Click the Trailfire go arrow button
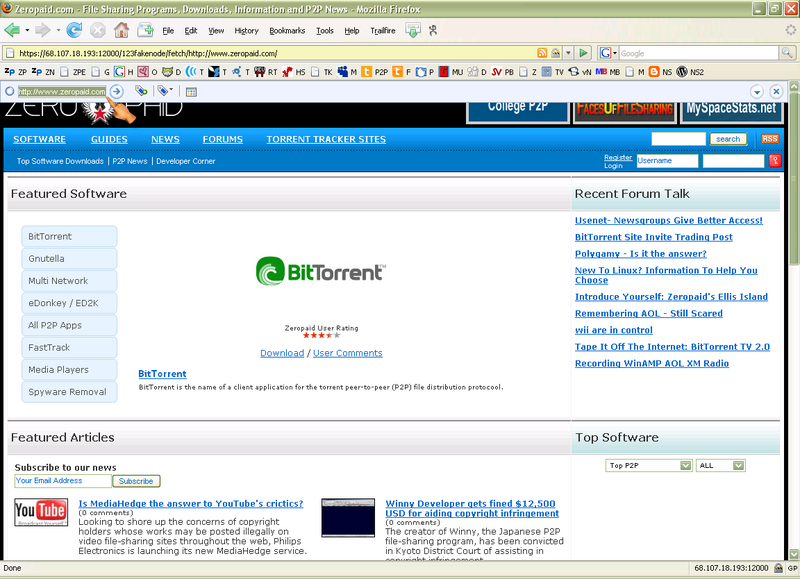Screen dimensions: 800x579 pos(117,91)
